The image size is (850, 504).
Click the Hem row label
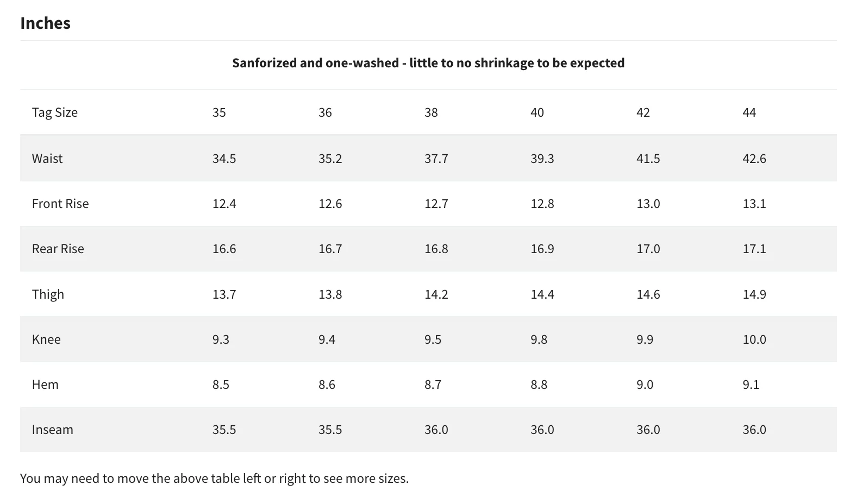[x=45, y=385]
